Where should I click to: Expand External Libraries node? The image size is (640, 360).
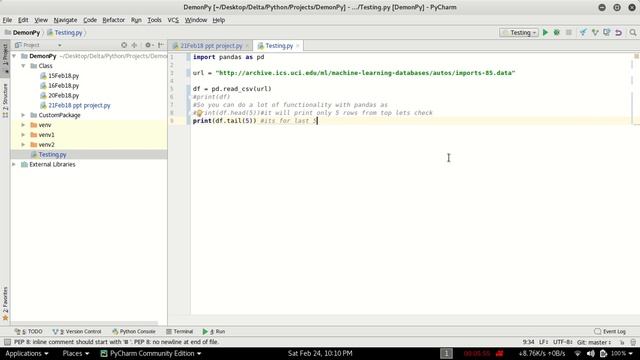pyautogui.click(x=14, y=164)
